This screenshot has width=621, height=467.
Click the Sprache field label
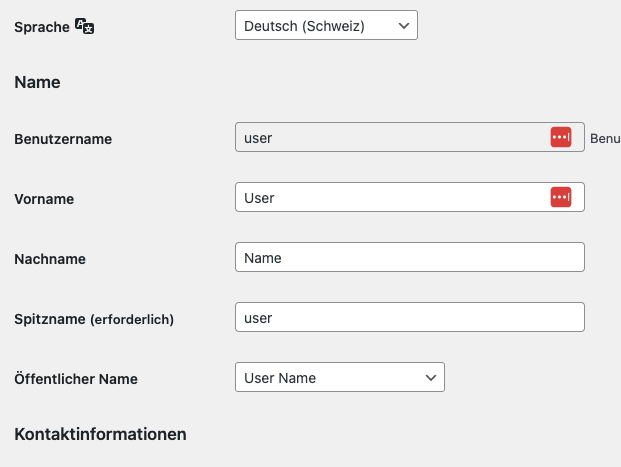coord(42,27)
